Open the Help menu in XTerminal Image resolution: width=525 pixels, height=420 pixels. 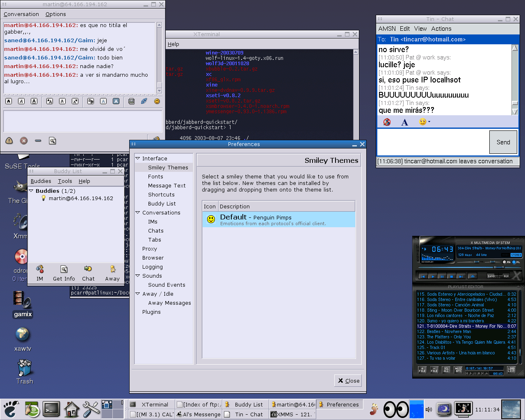click(x=173, y=44)
